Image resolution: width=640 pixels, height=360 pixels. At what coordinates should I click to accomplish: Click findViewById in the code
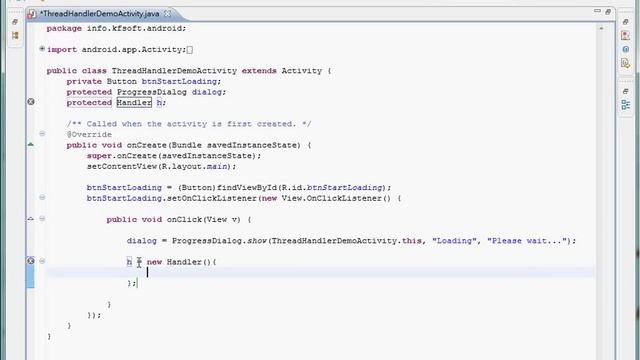247,187
